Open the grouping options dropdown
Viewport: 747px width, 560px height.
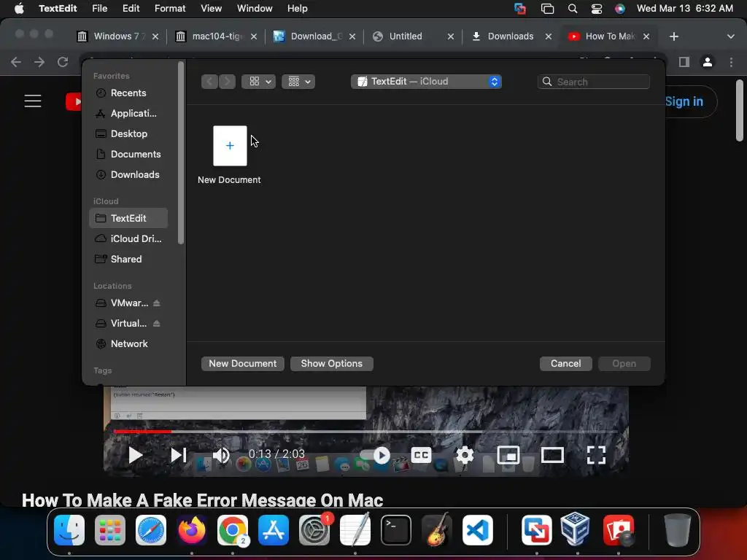pos(298,82)
